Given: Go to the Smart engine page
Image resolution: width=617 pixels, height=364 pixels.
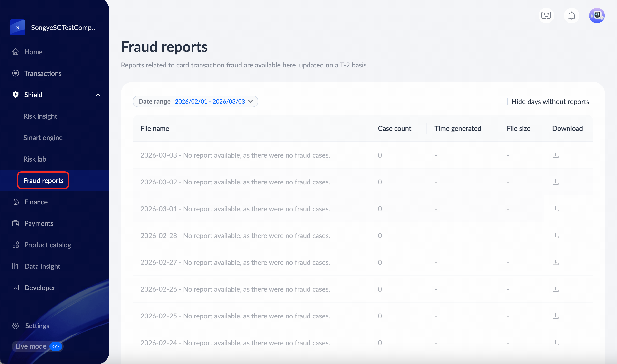Looking at the screenshot, I should 43,138.
